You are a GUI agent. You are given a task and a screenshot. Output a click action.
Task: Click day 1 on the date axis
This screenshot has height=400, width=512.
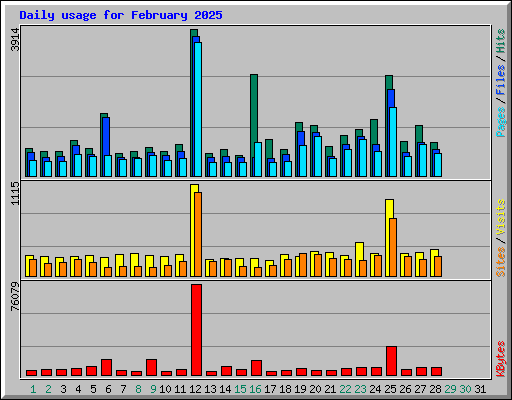point(33,389)
